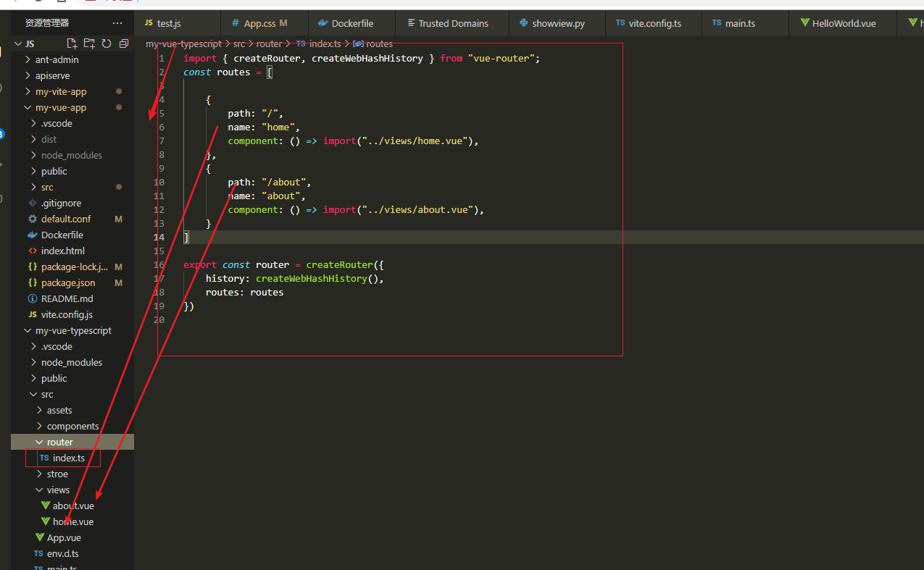Open App.vue in the file tree
This screenshot has height=570, width=924.
click(x=64, y=537)
